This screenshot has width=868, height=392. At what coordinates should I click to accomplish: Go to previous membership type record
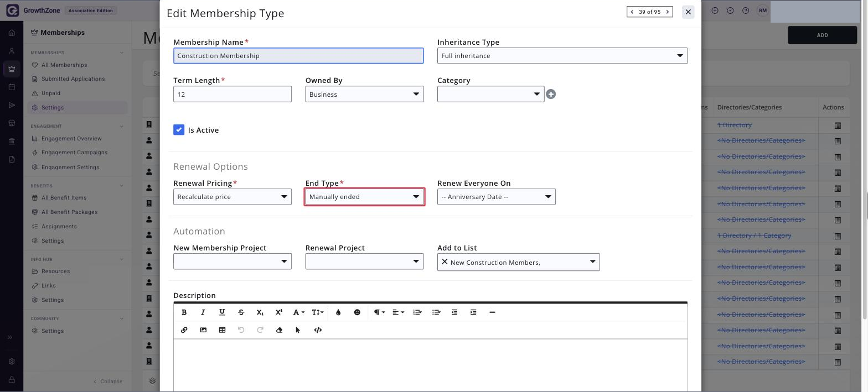point(632,12)
